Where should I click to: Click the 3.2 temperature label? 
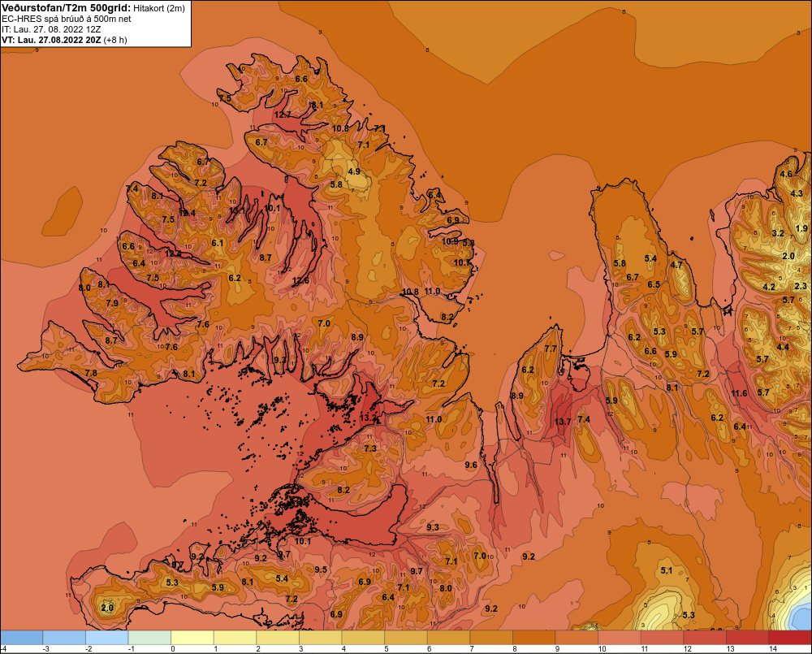point(778,233)
